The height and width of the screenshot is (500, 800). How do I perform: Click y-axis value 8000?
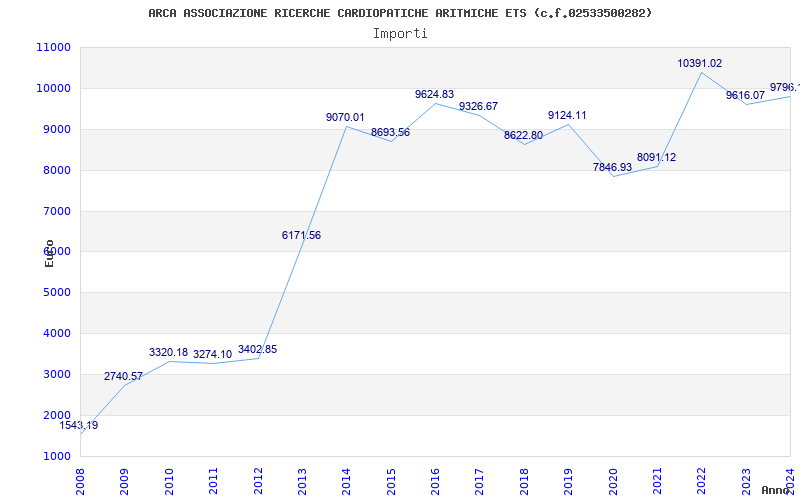point(56,170)
